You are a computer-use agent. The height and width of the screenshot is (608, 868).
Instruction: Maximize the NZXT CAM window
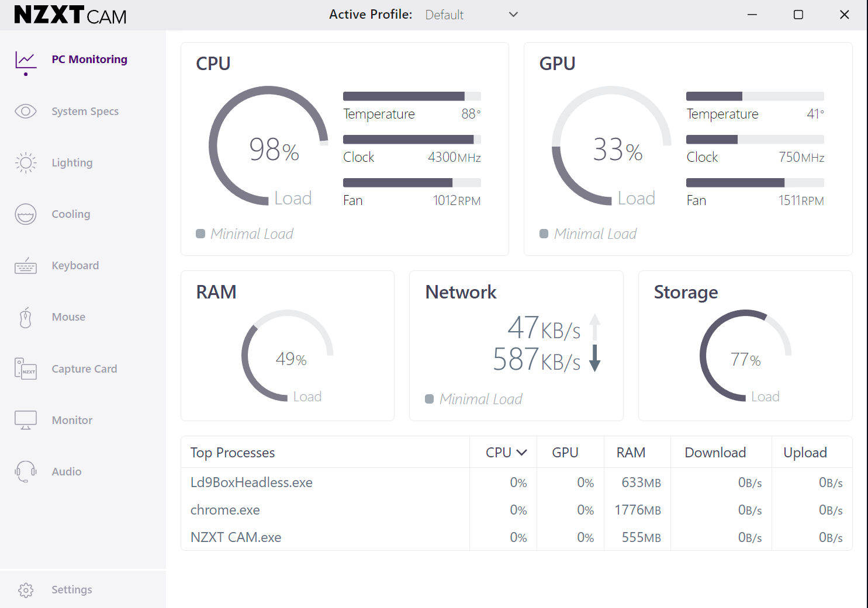798,15
